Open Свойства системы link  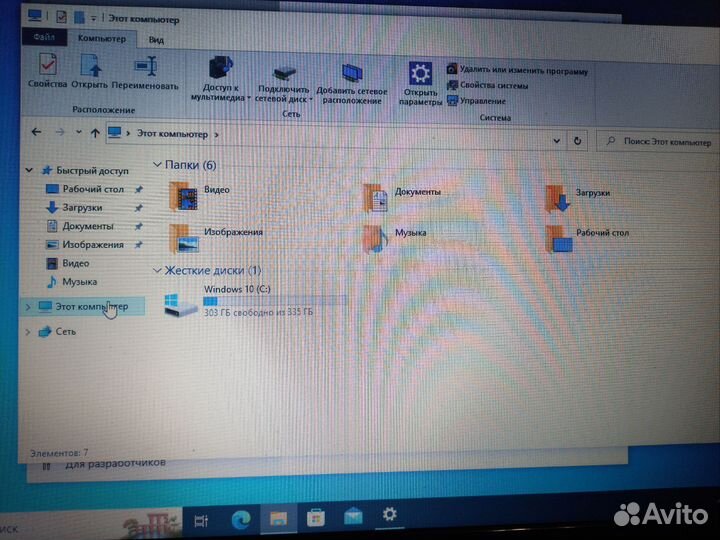[x=488, y=85]
